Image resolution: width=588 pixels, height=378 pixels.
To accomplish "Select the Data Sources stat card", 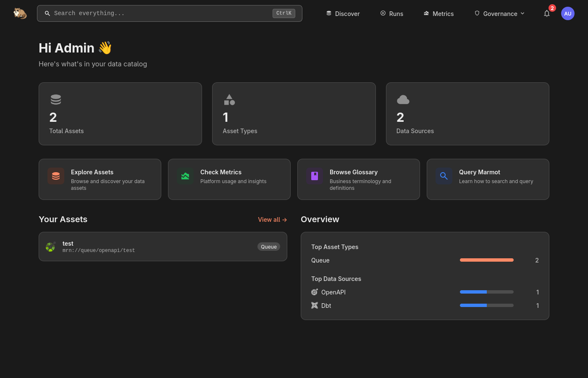I will [467, 114].
